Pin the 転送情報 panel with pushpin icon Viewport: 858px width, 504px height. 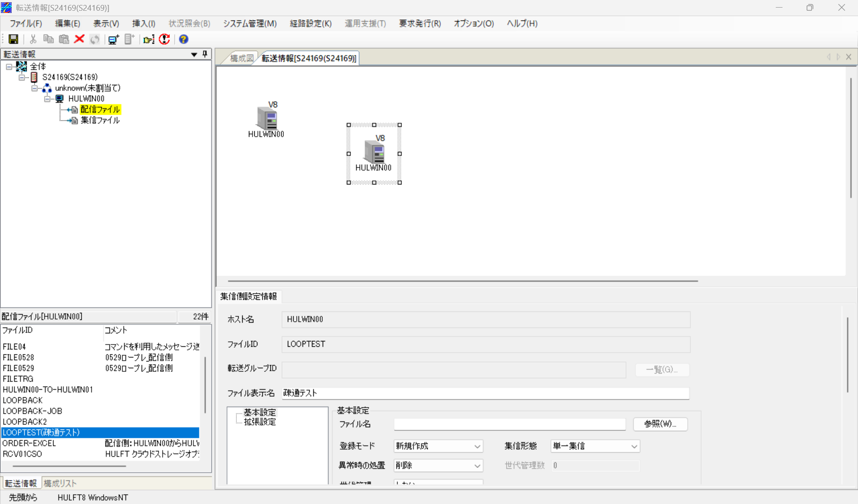point(205,54)
